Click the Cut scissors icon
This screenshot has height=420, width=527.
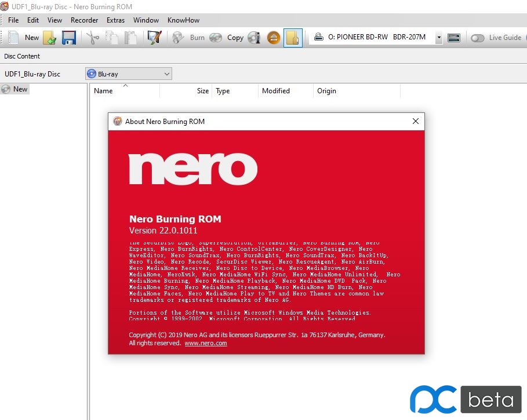92,38
